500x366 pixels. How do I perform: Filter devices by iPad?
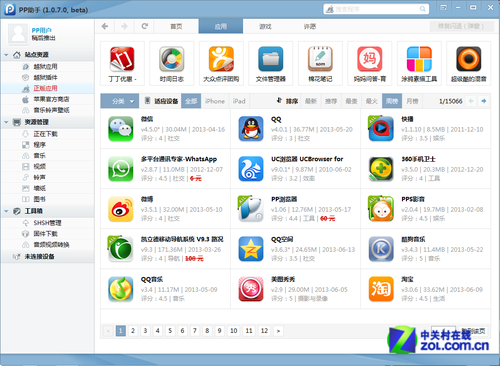click(239, 101)
